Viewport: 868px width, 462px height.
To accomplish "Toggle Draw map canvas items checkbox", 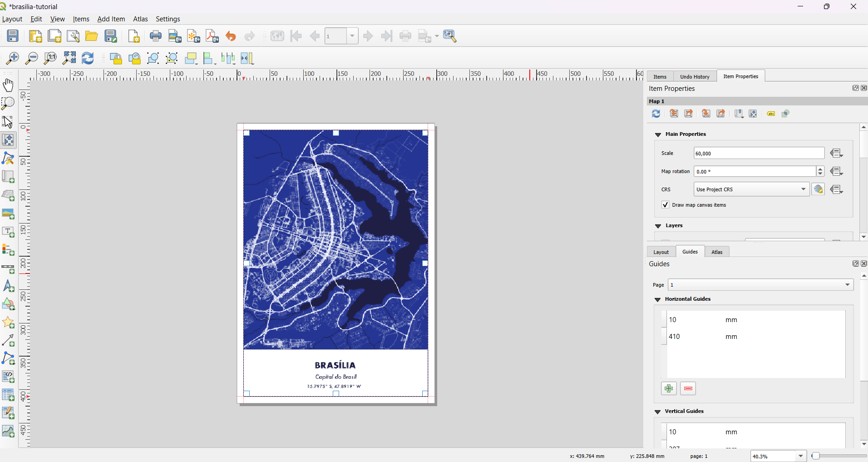I will pyautogui.click(x=665, y=205).
